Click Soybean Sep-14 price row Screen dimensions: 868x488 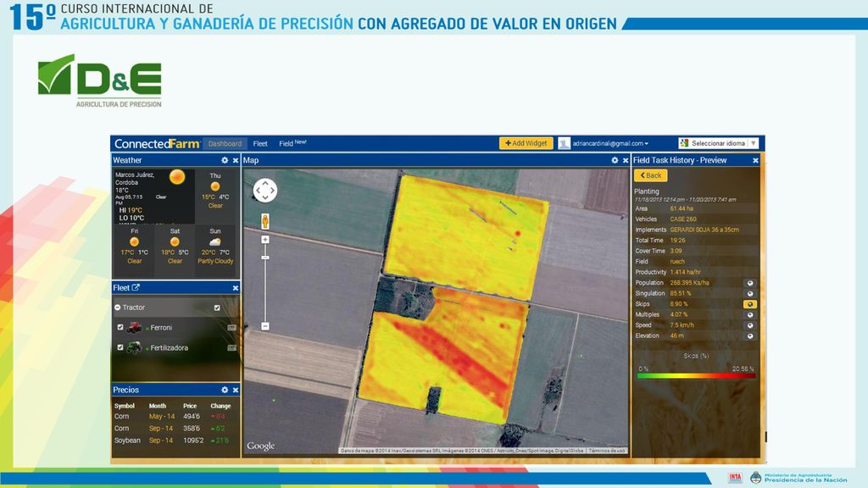click(173, 441)
